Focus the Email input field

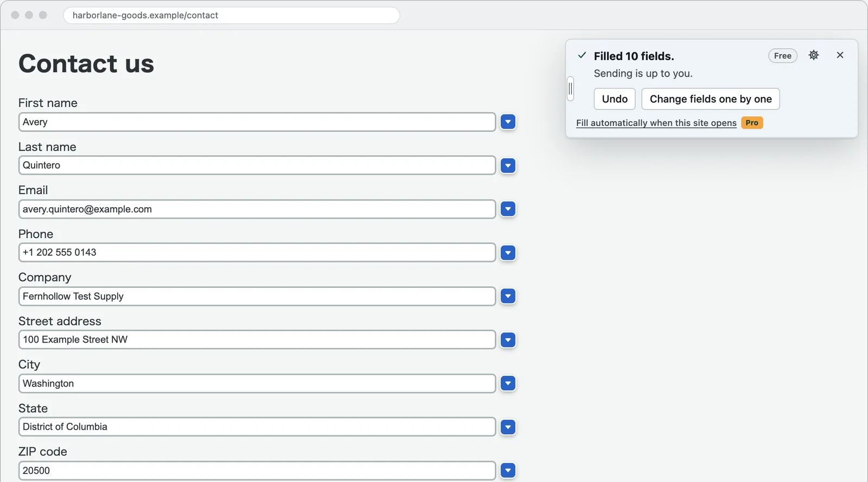(257, 209)
